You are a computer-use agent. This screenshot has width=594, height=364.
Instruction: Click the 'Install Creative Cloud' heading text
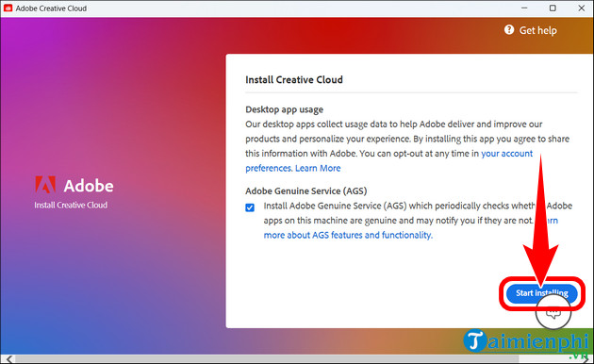pos(294,80)
